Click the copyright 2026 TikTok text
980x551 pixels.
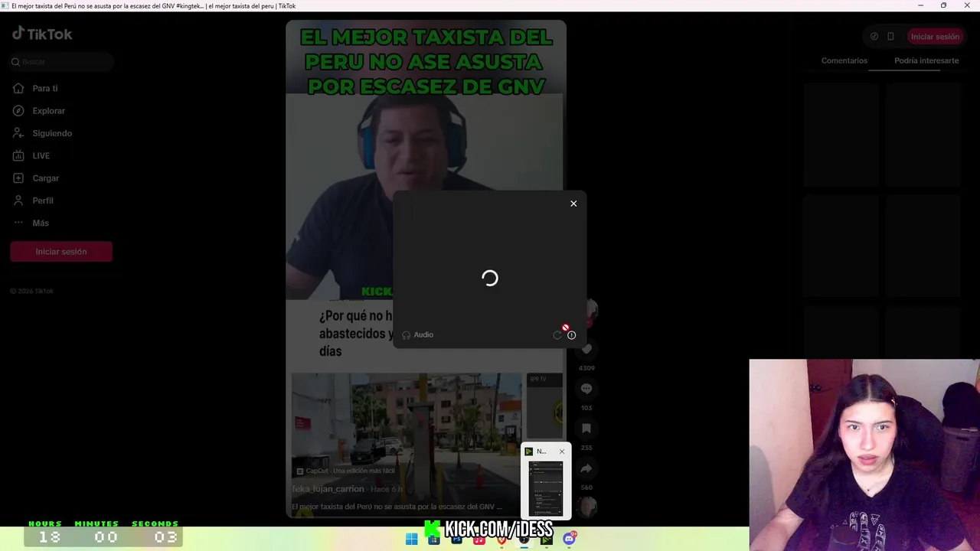(x=31, y=292)
